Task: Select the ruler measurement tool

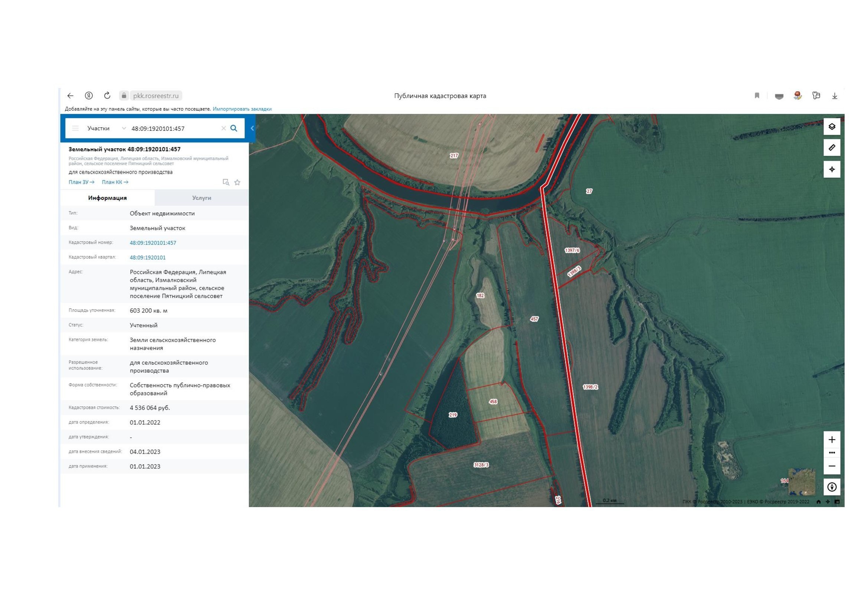Action: click(x=832, y=148)
